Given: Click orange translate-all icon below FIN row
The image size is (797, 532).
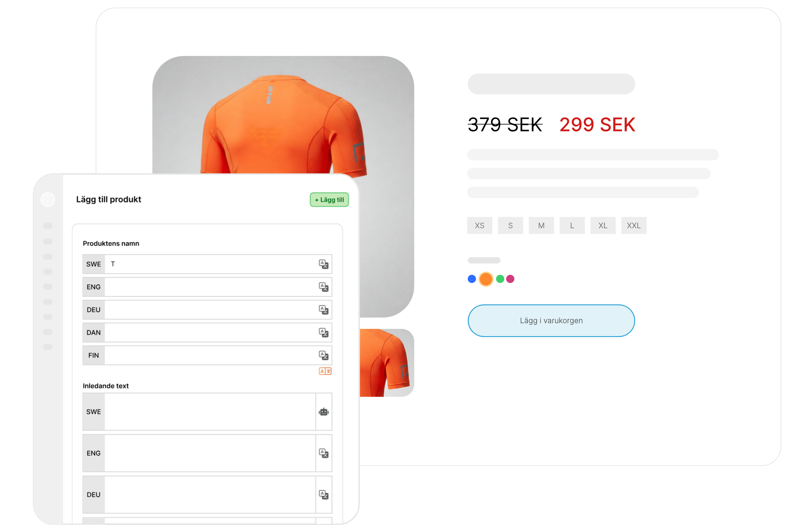Looking at the screenshot, I should coord(325,371).
